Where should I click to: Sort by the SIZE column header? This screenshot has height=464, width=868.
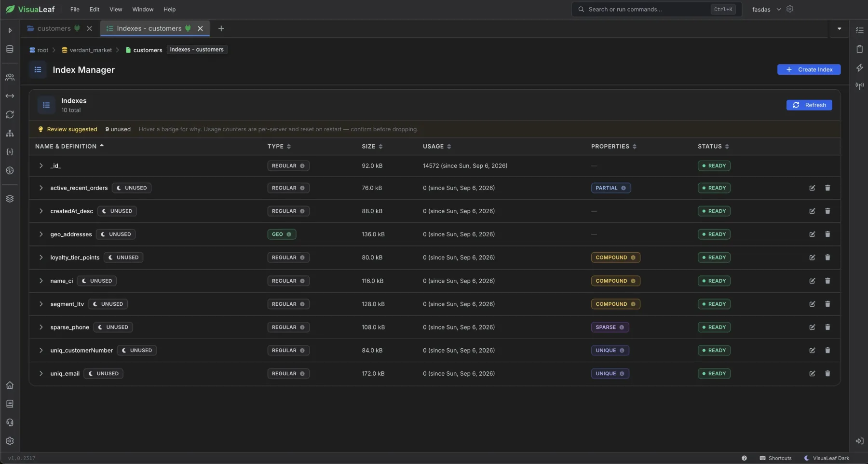[x=372, y=147]
